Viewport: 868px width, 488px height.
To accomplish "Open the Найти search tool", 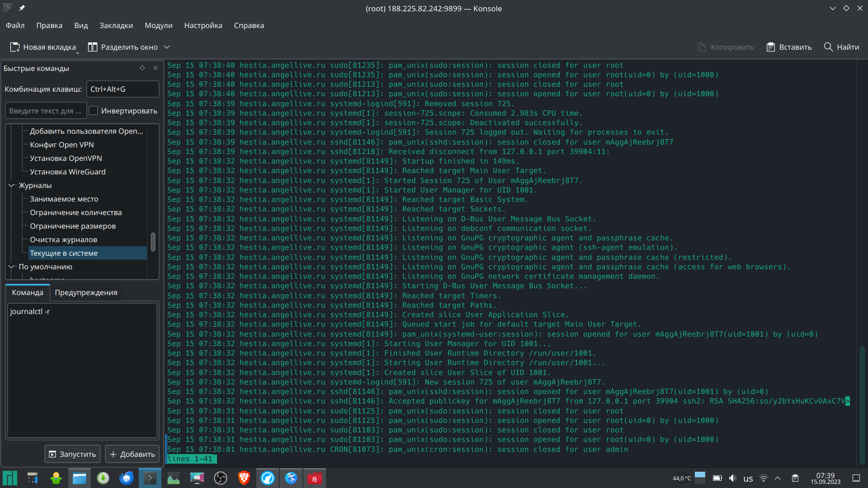I will click(841, 47).
